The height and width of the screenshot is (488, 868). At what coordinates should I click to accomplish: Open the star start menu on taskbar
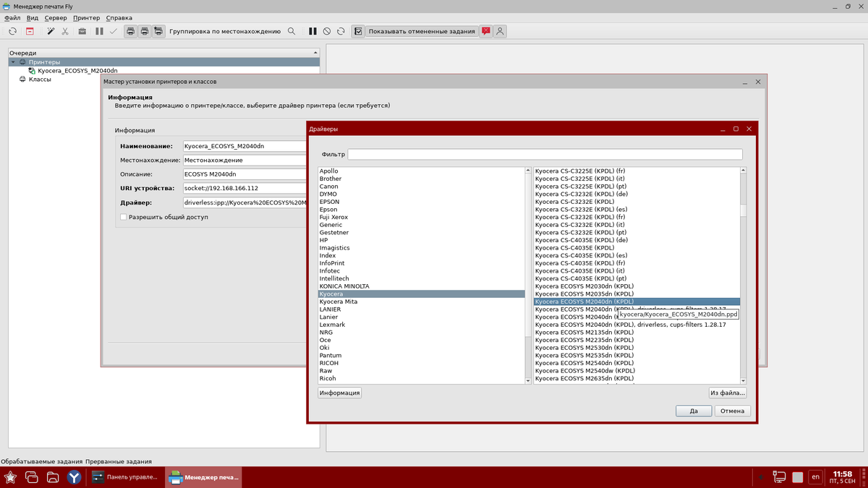coord(12,477)
